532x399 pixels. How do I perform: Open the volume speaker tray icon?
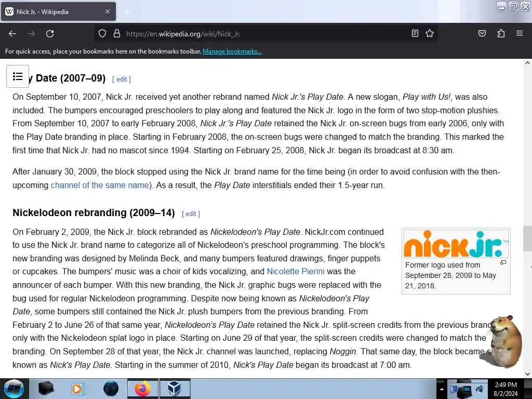(x=480, y=389)
